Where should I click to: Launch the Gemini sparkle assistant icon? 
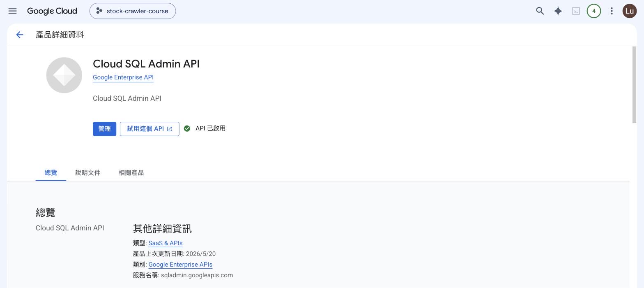(x=558, y=11)
